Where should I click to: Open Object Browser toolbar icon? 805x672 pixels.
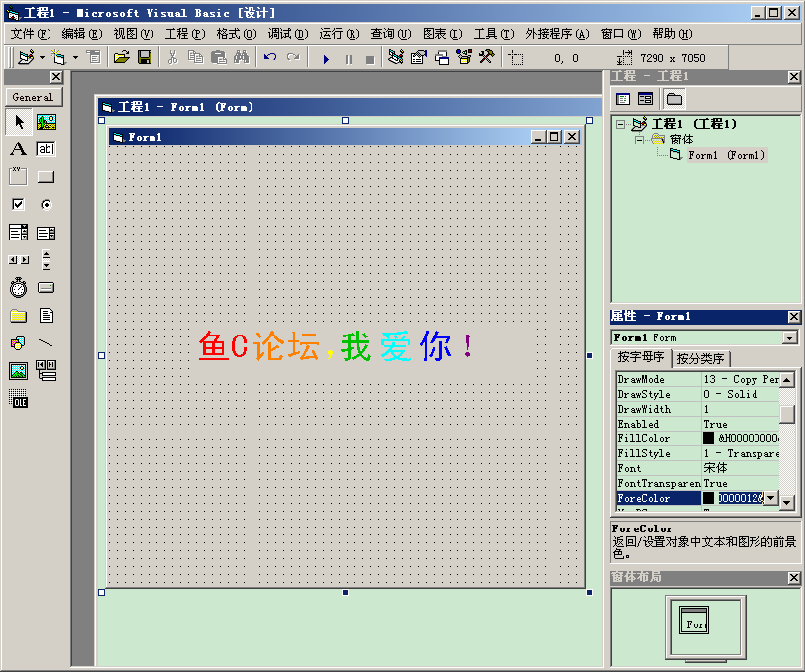[464, 57]
